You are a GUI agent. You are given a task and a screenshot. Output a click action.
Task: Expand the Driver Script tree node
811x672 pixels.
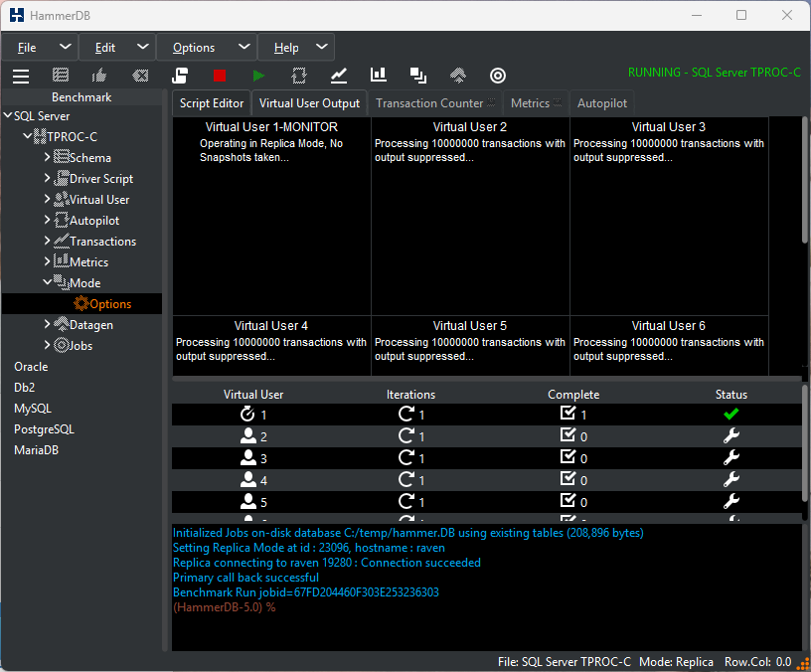(x=47, y=178)
